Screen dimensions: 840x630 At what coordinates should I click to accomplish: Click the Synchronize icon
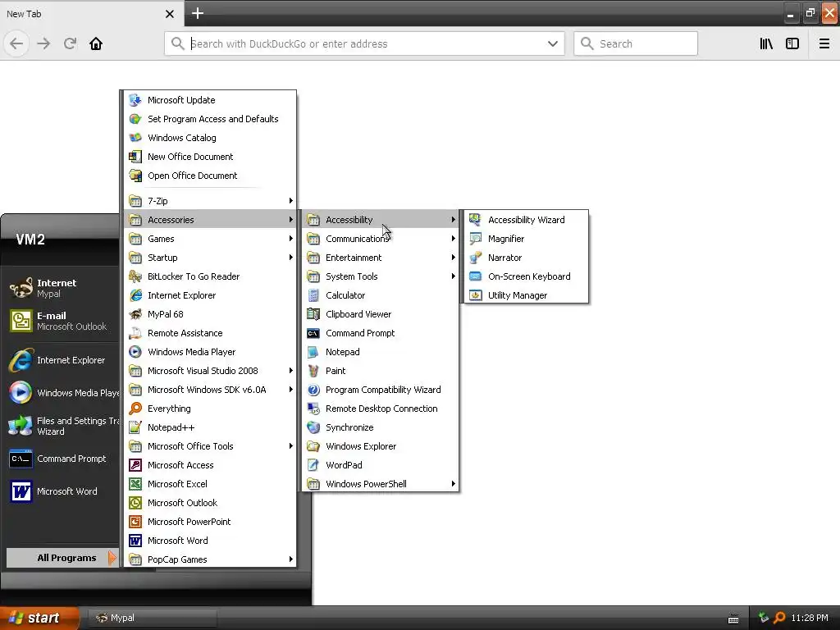(x=313, y=427)
